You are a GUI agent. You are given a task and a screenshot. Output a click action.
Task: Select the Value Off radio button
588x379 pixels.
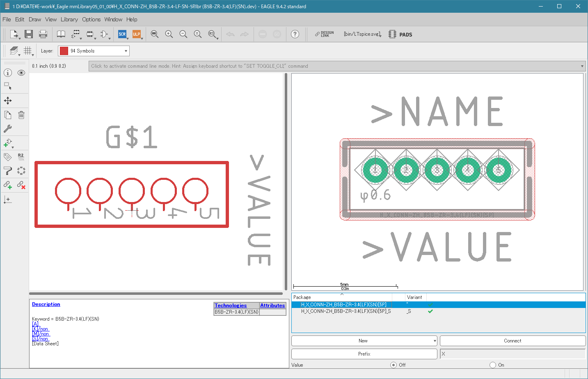(394, 365)
